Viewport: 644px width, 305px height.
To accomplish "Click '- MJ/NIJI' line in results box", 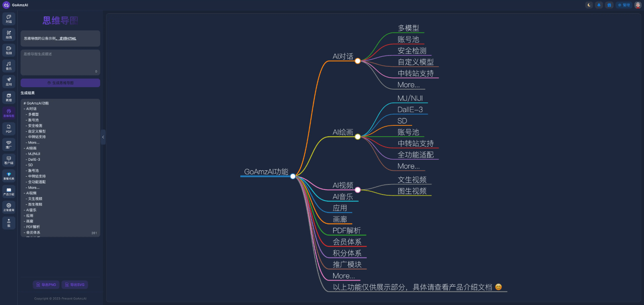I will [x=33, y=154].
